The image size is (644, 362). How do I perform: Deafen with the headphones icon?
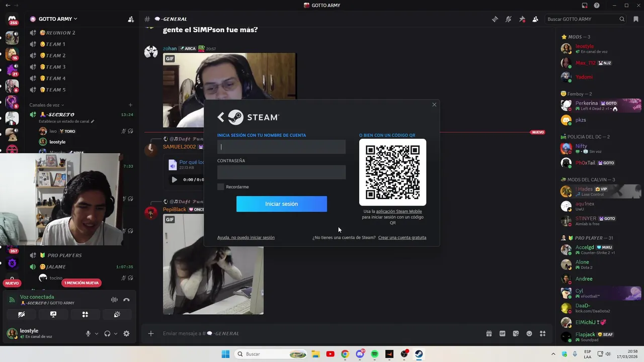[107, 333]
